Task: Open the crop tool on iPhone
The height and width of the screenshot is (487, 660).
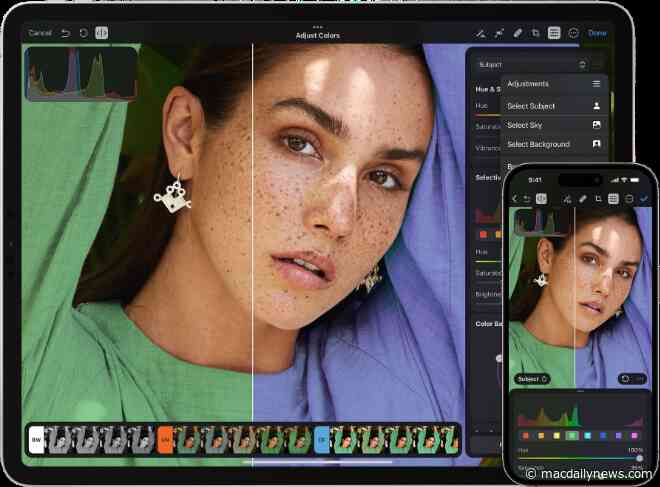Action: (598, 199)
